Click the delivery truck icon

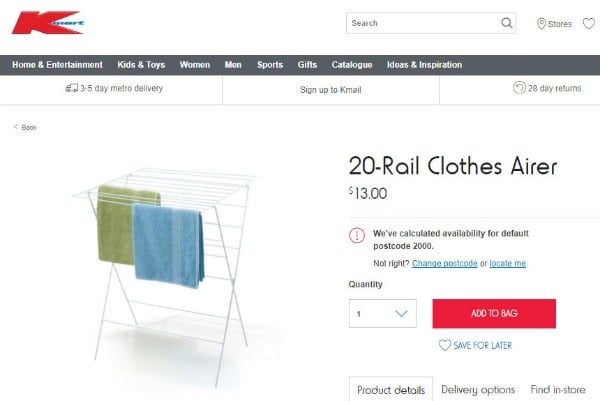(x=71, y=88)
